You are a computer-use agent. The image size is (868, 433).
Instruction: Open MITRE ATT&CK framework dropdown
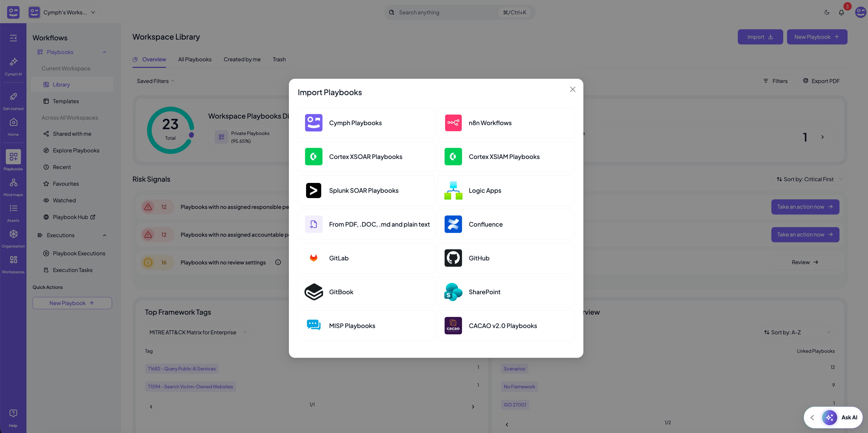click(198, 332)
